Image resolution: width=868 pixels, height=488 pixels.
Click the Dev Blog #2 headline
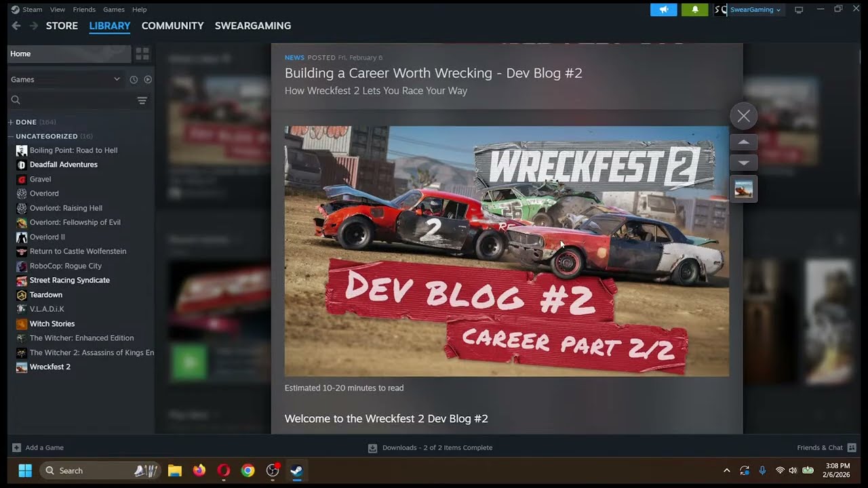pyautogui.click(x=433, y=73)
